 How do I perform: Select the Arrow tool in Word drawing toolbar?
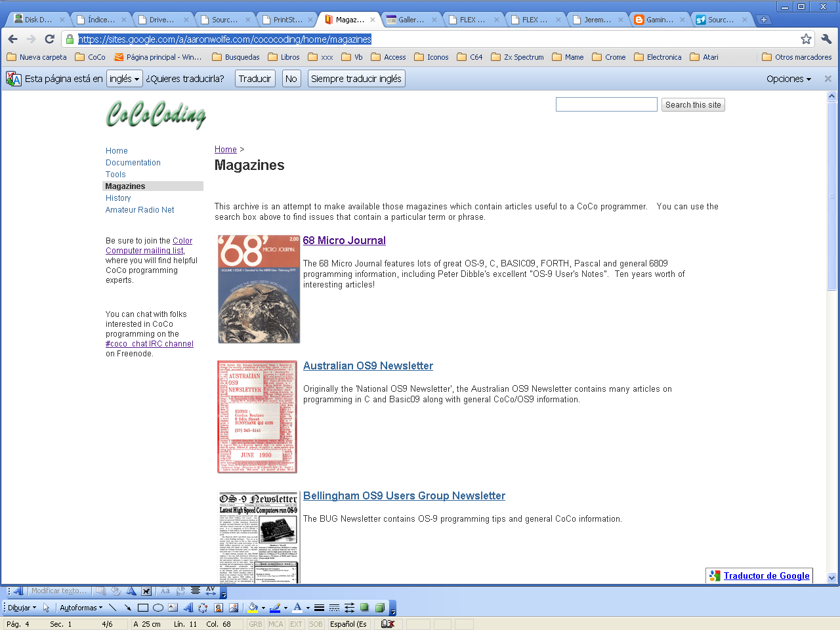(x=127, y=608)
